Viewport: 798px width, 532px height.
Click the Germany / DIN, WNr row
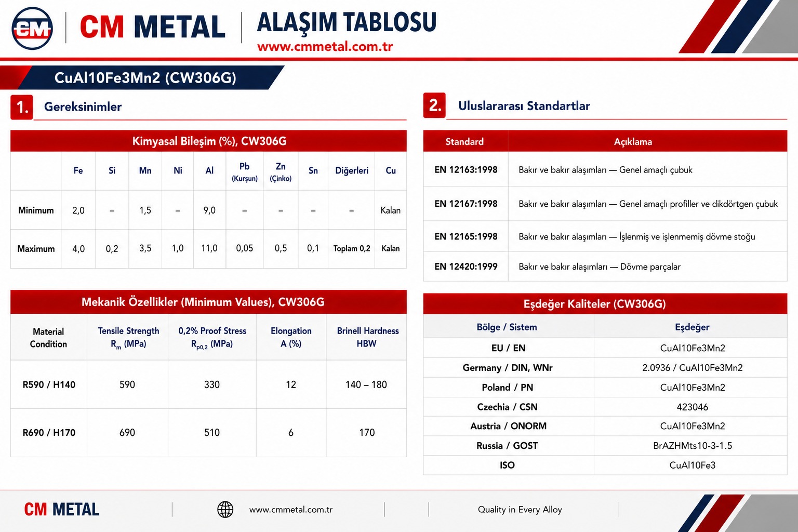pyautogui.click(x=605, y=367)
